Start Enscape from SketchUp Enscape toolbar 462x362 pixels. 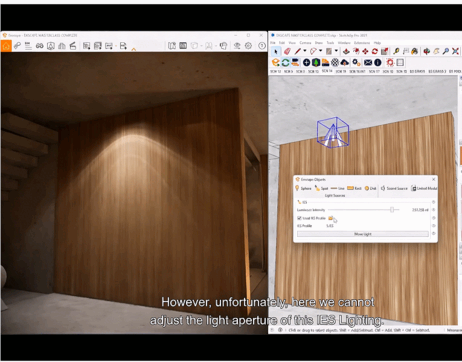point(276,62)
